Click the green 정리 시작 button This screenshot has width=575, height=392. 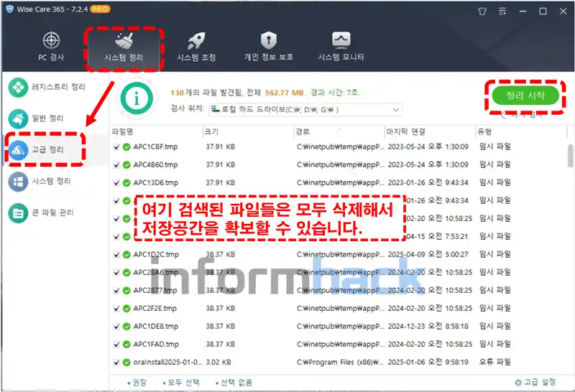tap(525, 95)
